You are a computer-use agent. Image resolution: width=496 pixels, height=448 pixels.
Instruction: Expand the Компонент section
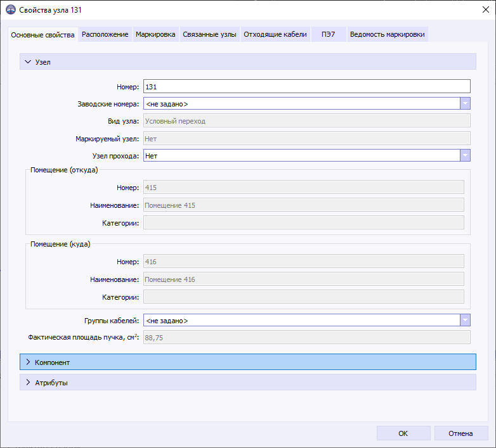click(248, 362)
